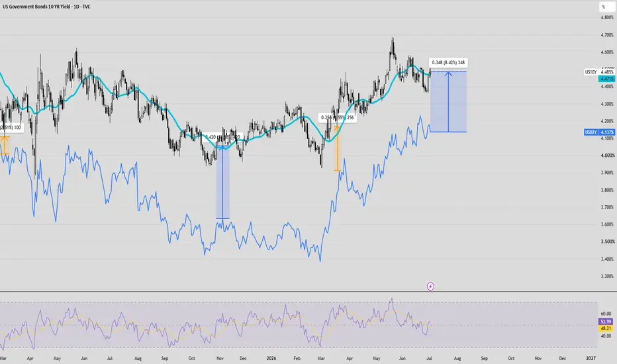Click the measurement label ending in 100
The width and height of the screenshot is (617, 364).
[x=11, y=128]
